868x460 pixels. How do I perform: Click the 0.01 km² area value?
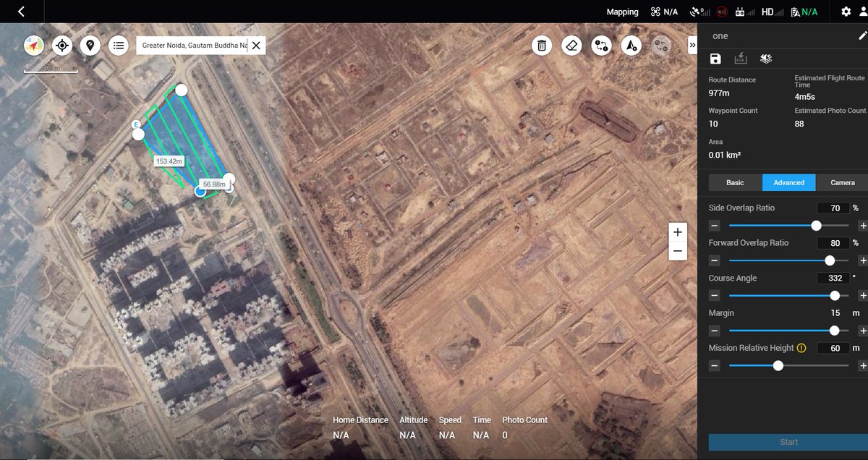pyautogui.click(x=724, y=155)
